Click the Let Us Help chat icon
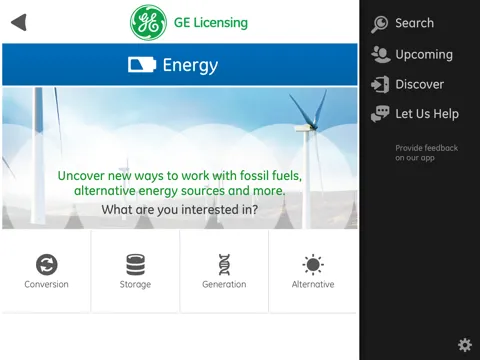480x360 pixels. 380,114
